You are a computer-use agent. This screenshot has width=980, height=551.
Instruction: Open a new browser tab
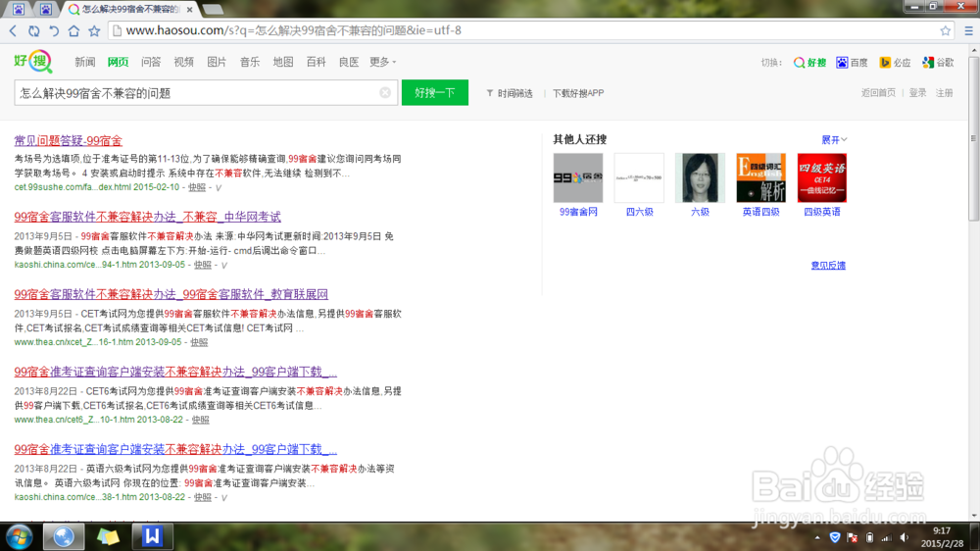click(x=213, y=10)
